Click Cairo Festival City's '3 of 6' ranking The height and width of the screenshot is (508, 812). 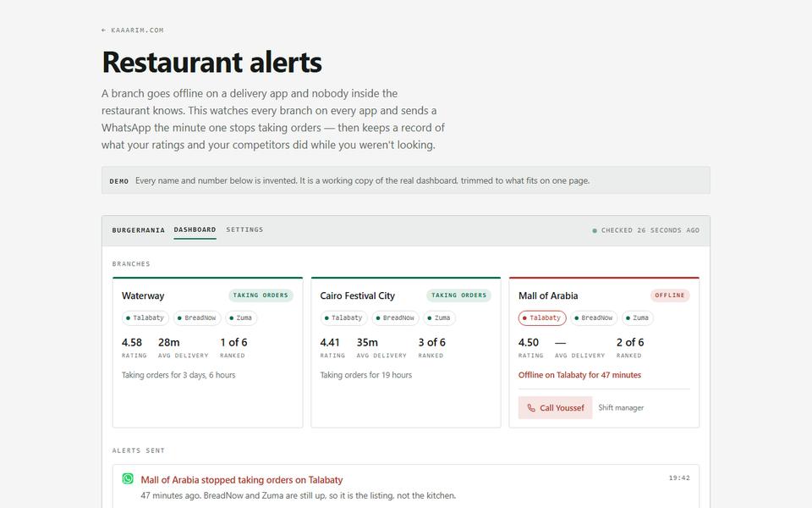[x=432, y=343]
